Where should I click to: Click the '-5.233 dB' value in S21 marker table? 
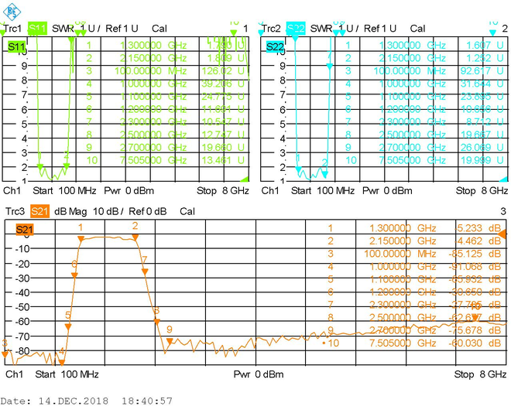click(x=478, y=228)
